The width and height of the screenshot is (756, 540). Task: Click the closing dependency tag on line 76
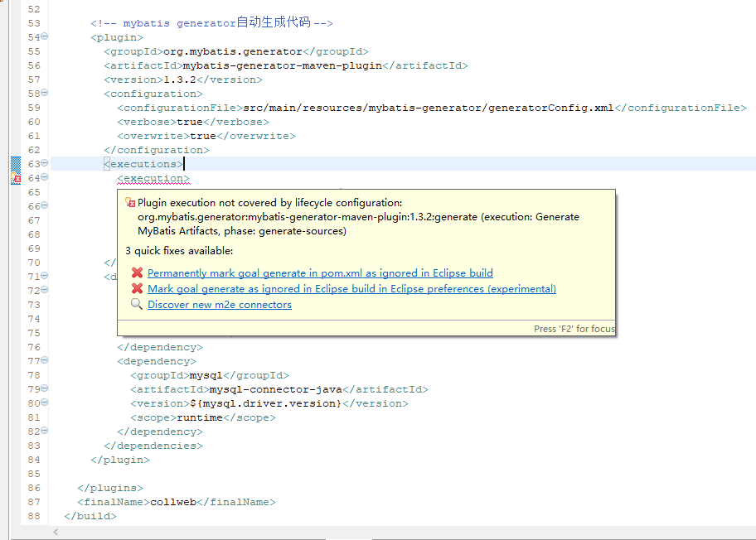click(160, 347)
